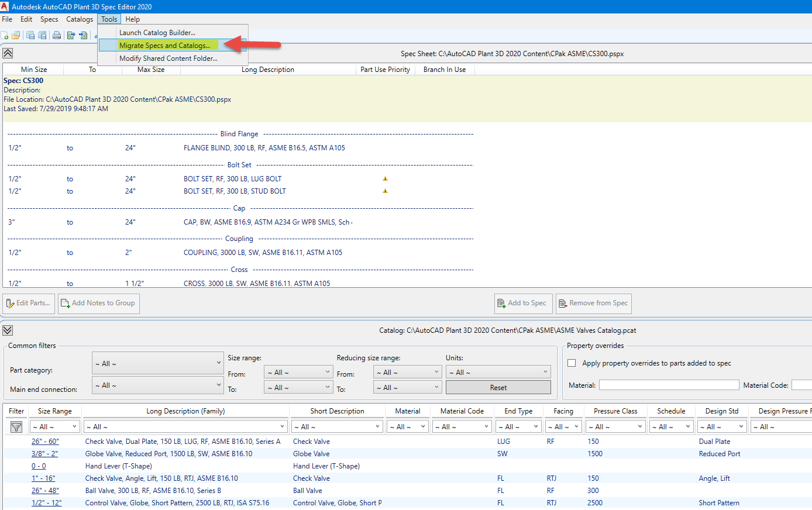Open Reducing size range To dropdown
Screen dimensions: 812x510
click(x=408, y=388)
